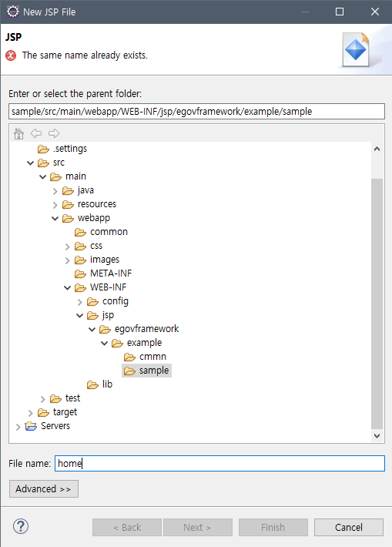The image size is (392, 547).
Task: Click the Eclipse icon in title bar
Action: [x=13, y=12]
